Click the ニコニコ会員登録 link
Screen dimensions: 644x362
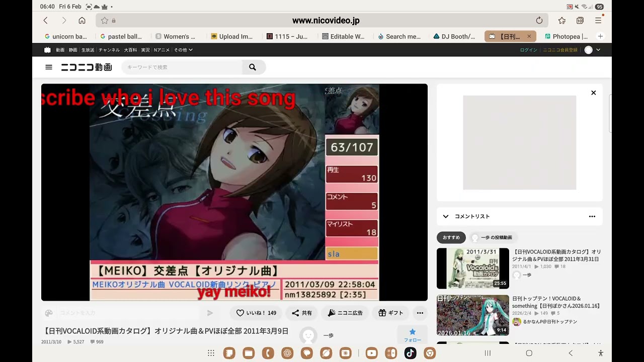pyautogui.click(x=560, y=50)
